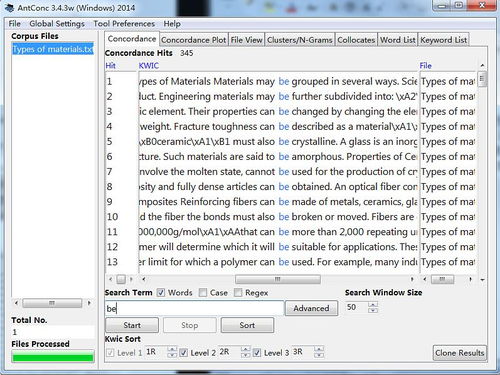Screen dimensions: 500x375
Task: Select concordance hit 5 'be crystalline'
Action: (278, 141)
